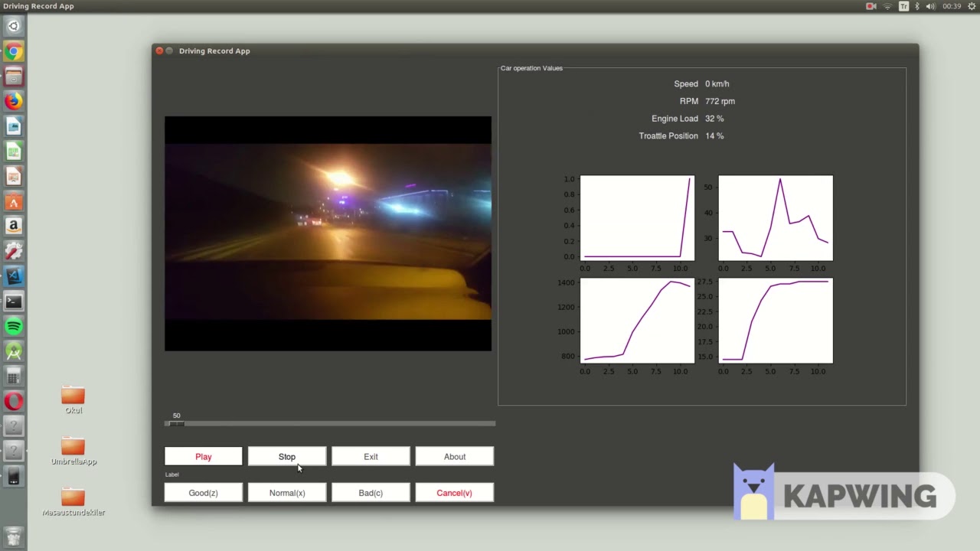
Task: Label the clip as Good(z)
Action: pos(204,493)
